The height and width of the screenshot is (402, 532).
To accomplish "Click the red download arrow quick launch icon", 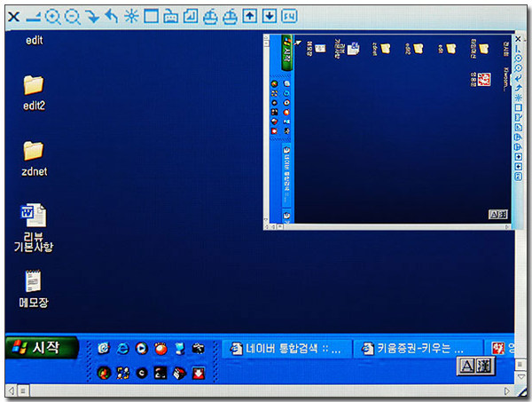I will coord(199,373).
